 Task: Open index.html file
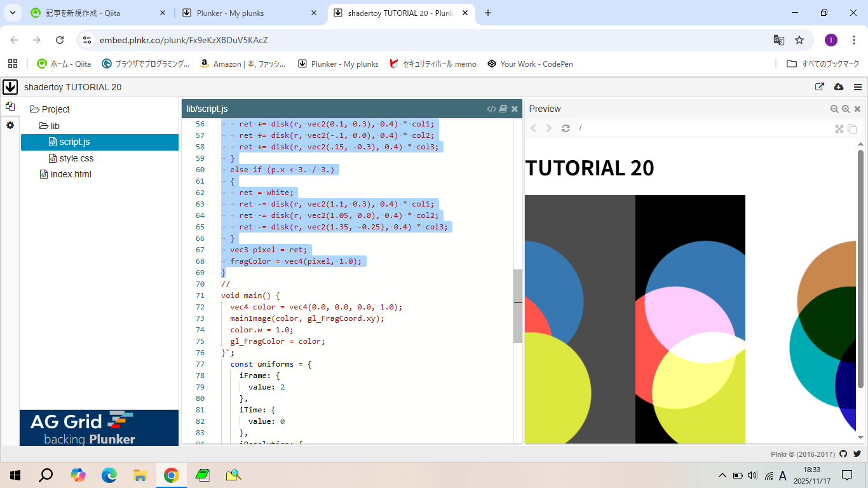65,174
